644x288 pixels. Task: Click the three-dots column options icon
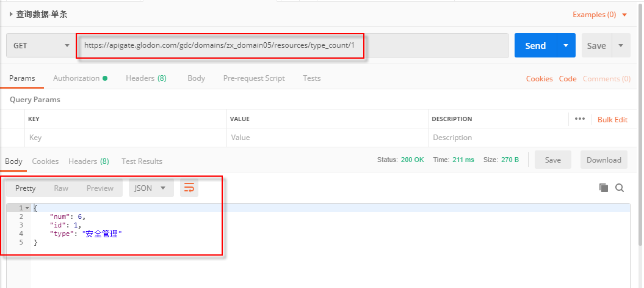click(579, 119)
